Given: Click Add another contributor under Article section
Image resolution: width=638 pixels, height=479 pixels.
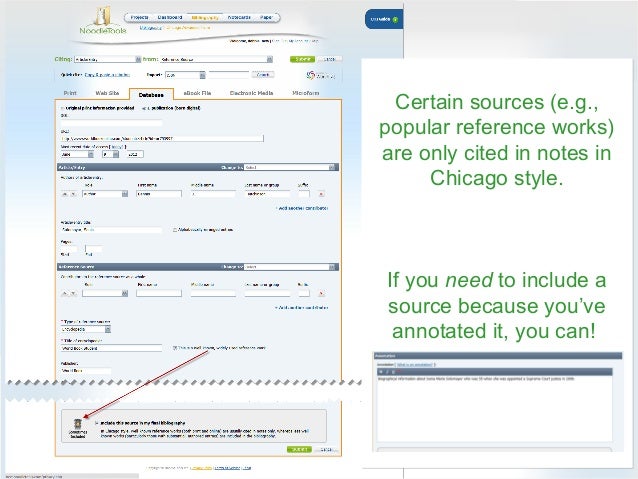Looking at the screenshot, I should [302, 208].
